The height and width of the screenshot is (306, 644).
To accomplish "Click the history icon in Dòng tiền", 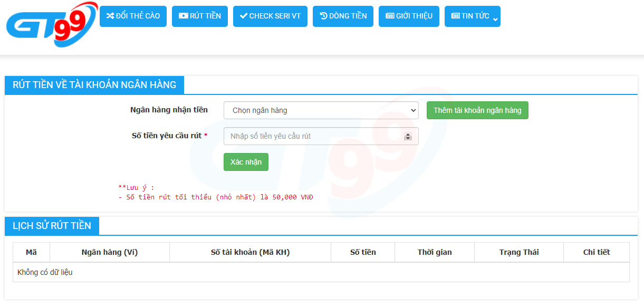I will point(323,16).
